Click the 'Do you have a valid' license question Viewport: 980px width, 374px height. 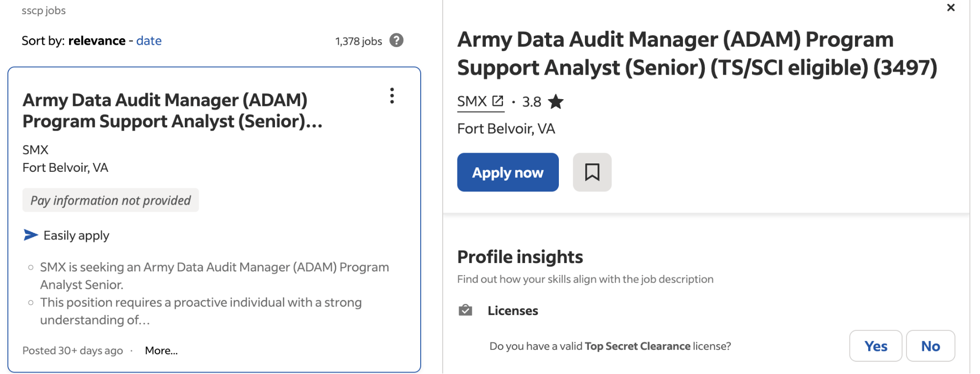(610, 346)
